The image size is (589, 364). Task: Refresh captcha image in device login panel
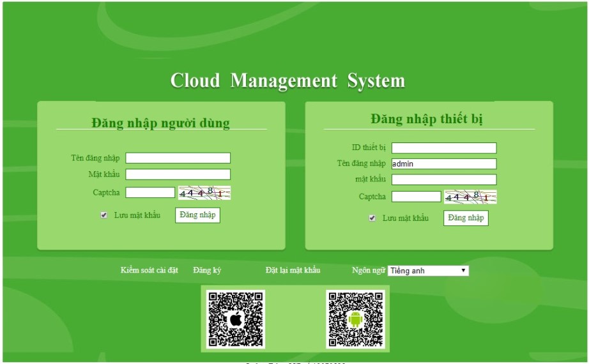tap(470, 197)
